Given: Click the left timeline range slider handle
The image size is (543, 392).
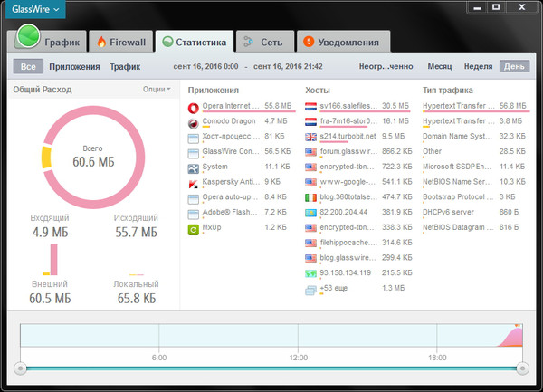Looking at the screenshot, I should [x=21, y=368].
